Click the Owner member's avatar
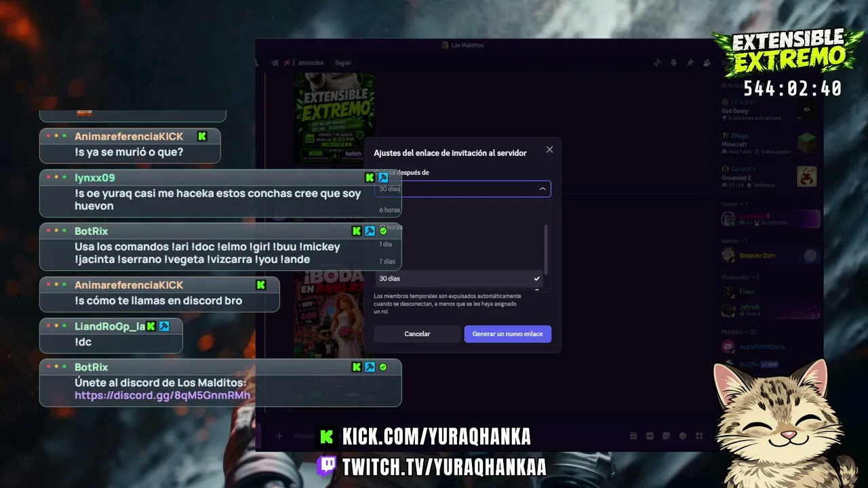Screen dimensions: 868x488 [728, 219]
